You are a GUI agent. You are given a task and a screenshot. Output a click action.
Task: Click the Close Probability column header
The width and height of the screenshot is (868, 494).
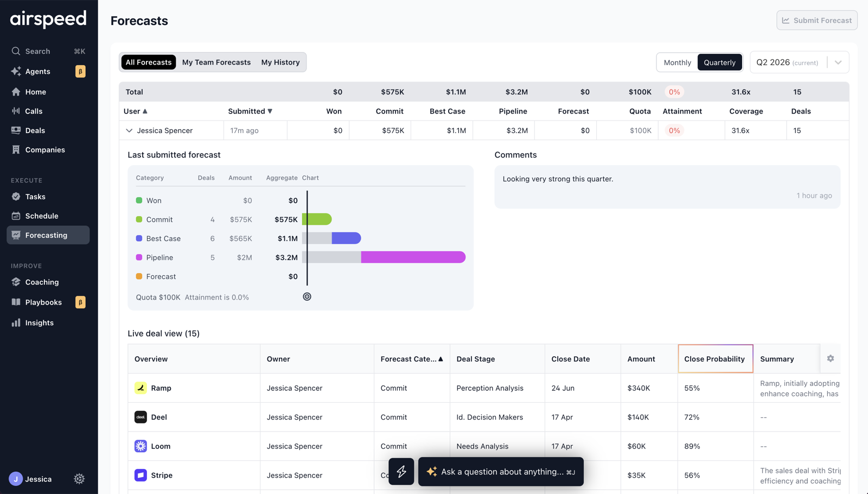(715, 359)
